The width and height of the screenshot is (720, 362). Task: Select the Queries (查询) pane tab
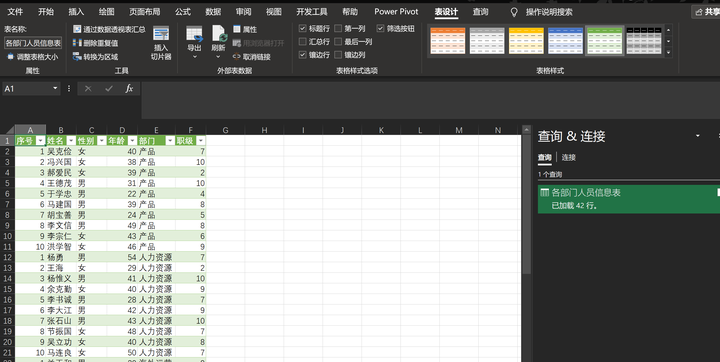(545, 158)
